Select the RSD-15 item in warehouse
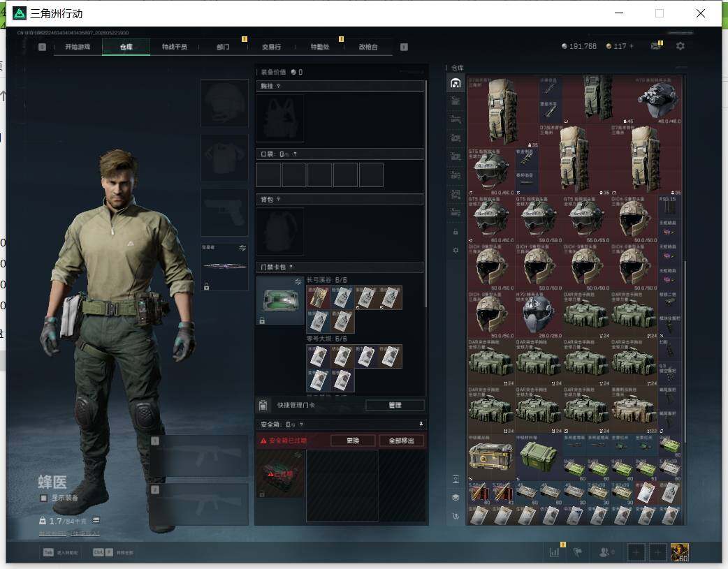The height and width of the screenshot is (569, 728). coord(669,207)
